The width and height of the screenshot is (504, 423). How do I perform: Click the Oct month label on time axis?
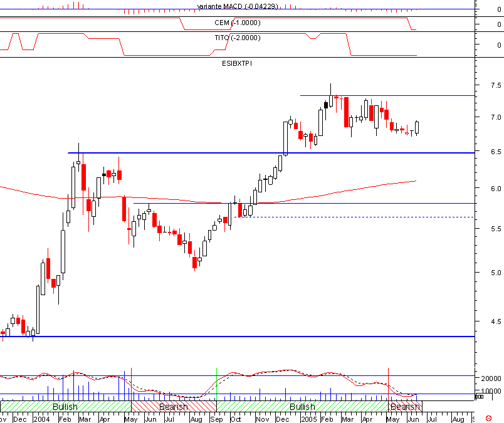coord(236,419)
